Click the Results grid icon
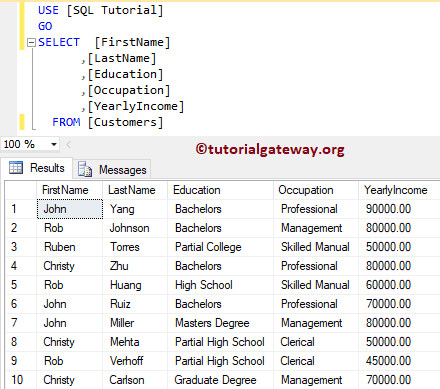This screenshot has height=389, width=440. click(16, 168)
